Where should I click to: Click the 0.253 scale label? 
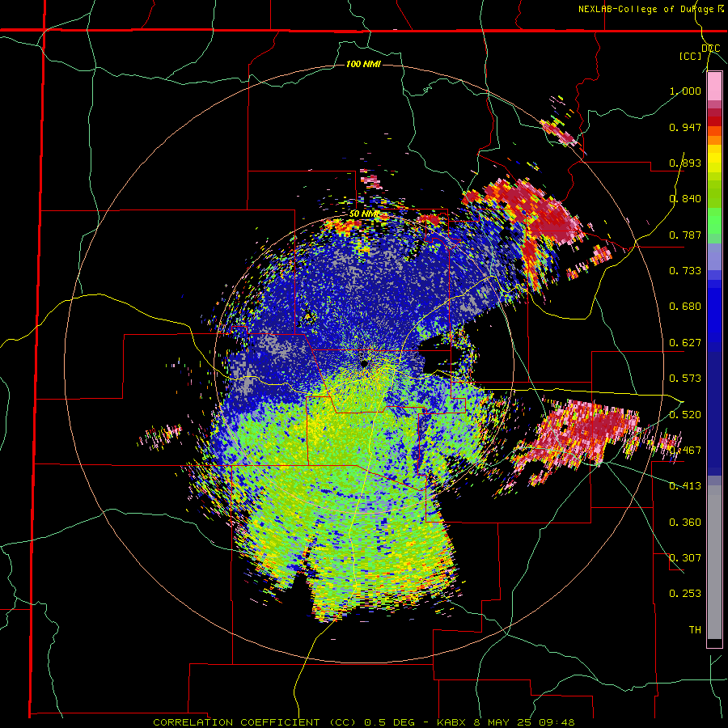click(685, 594)
